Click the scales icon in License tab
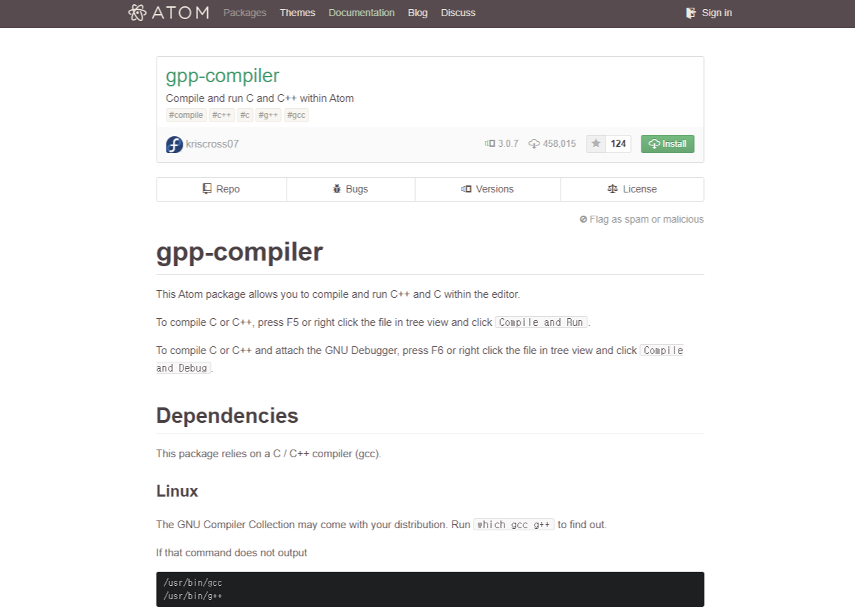The width and height of the screenshot is (855, 616). pos(613,189)
